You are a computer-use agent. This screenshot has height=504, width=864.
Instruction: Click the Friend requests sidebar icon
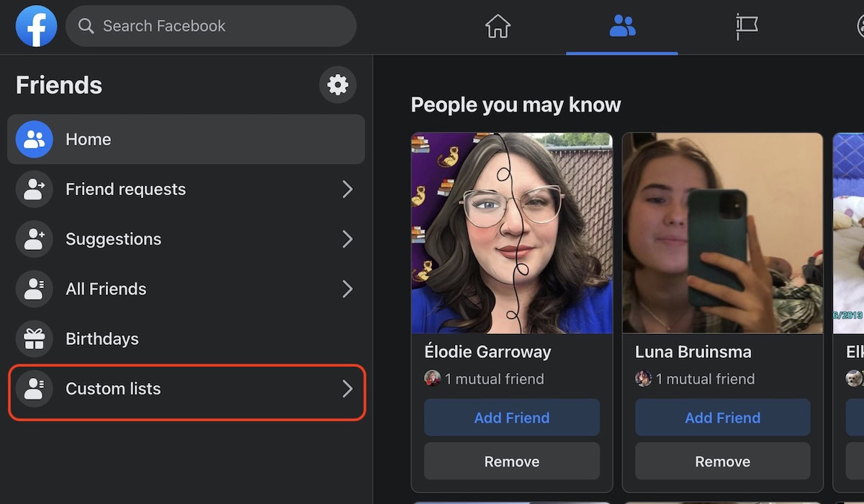(x=34, y=189)
